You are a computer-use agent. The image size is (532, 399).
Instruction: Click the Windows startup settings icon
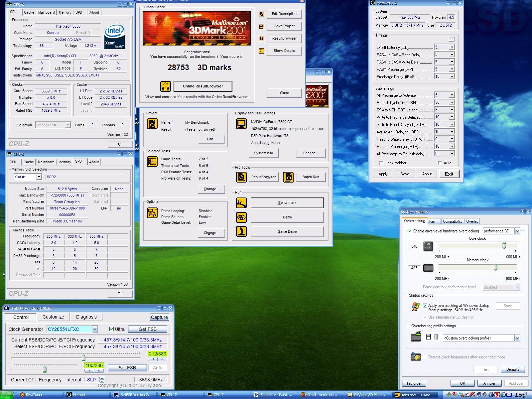click(416, 307)
